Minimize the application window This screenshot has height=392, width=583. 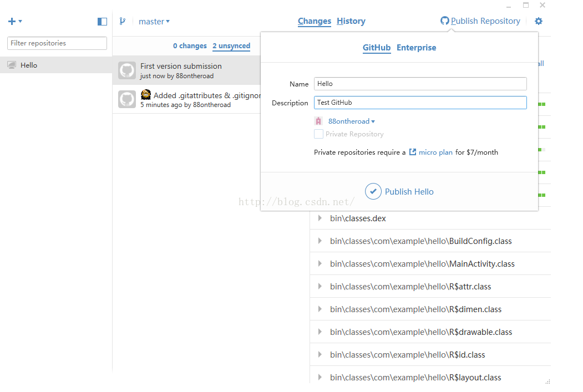(509, 6)
